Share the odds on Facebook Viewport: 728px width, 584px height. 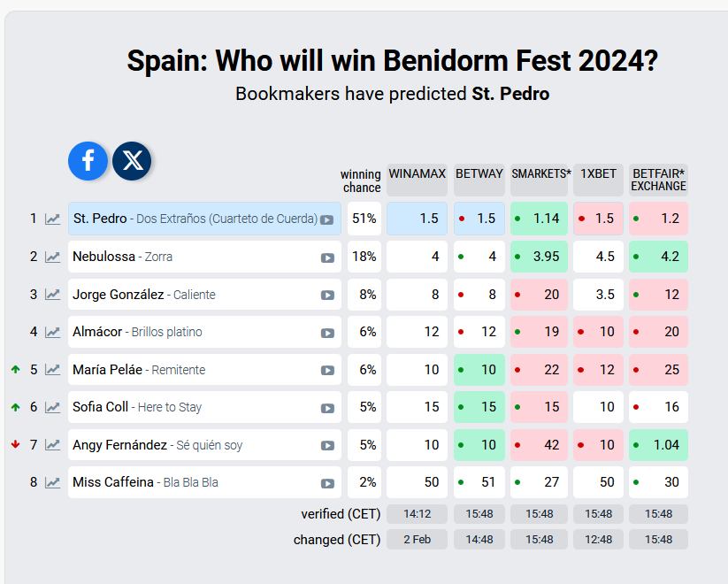pyautogui.click(x=88, y=161)
